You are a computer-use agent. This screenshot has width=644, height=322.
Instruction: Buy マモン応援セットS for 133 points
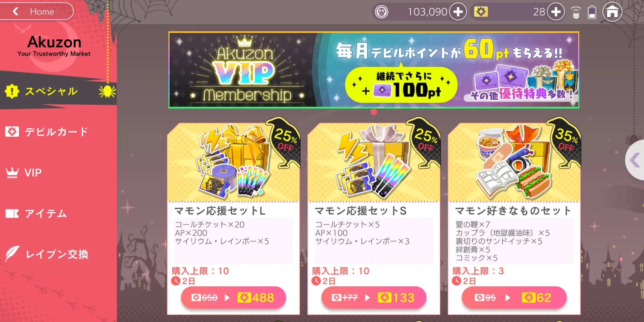374,298
